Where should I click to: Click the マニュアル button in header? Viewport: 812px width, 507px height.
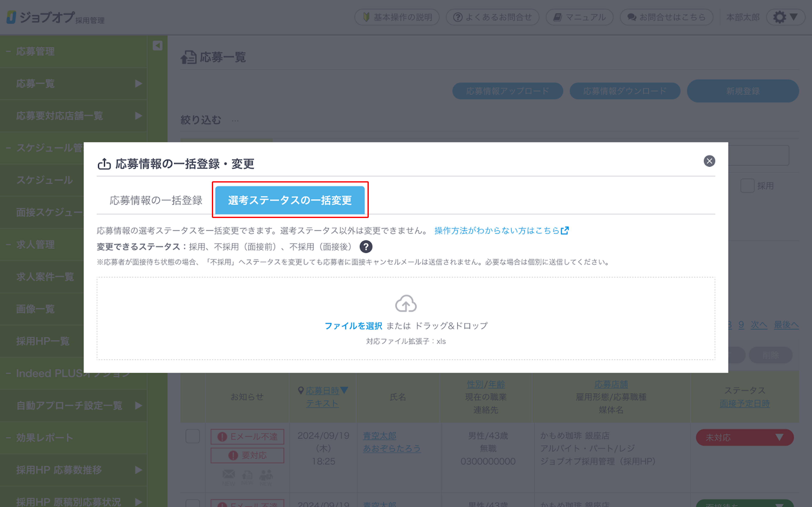coord(579,17)
